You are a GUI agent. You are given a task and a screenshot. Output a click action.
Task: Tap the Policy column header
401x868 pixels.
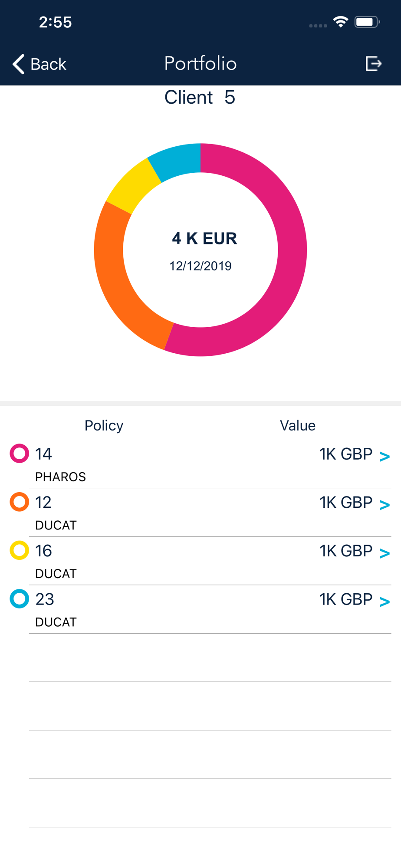pyautogui.click(x=104, y=425)
